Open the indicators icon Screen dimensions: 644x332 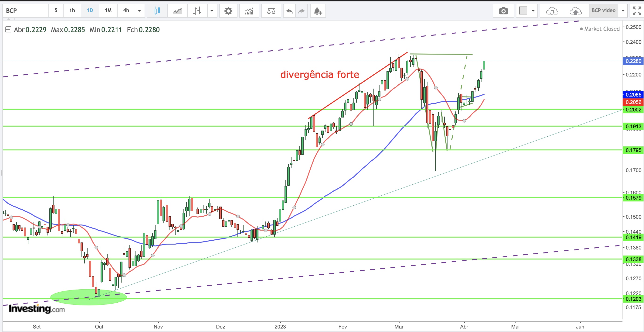pos(249,11)
